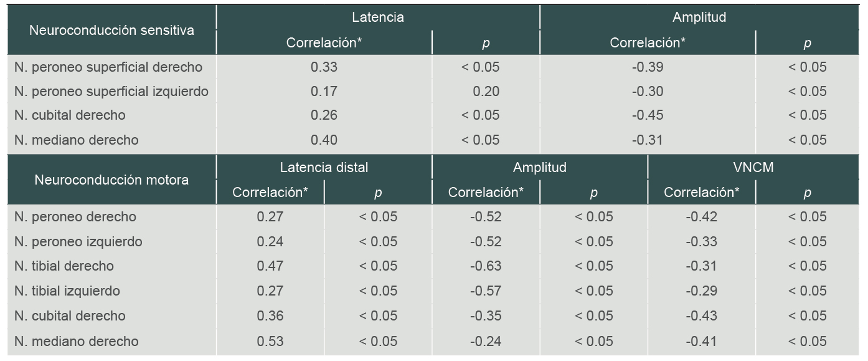The width and height of the screenshot is (868, 361).
Task: Select the -0.24 amplitude correlation cell
Action: click(486, 341)
